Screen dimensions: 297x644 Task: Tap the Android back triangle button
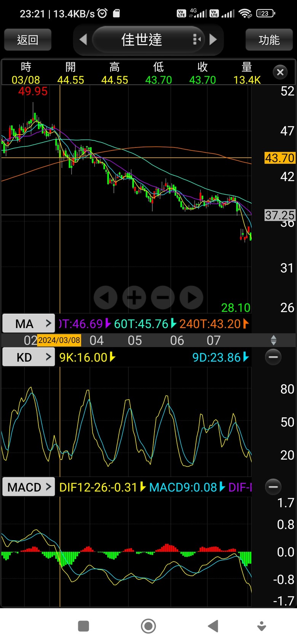coord(213,626)
